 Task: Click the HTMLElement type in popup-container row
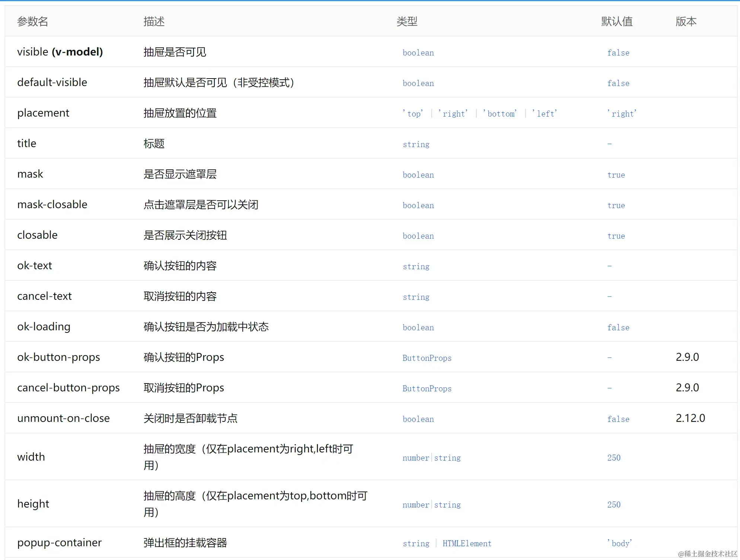(467, 543)
